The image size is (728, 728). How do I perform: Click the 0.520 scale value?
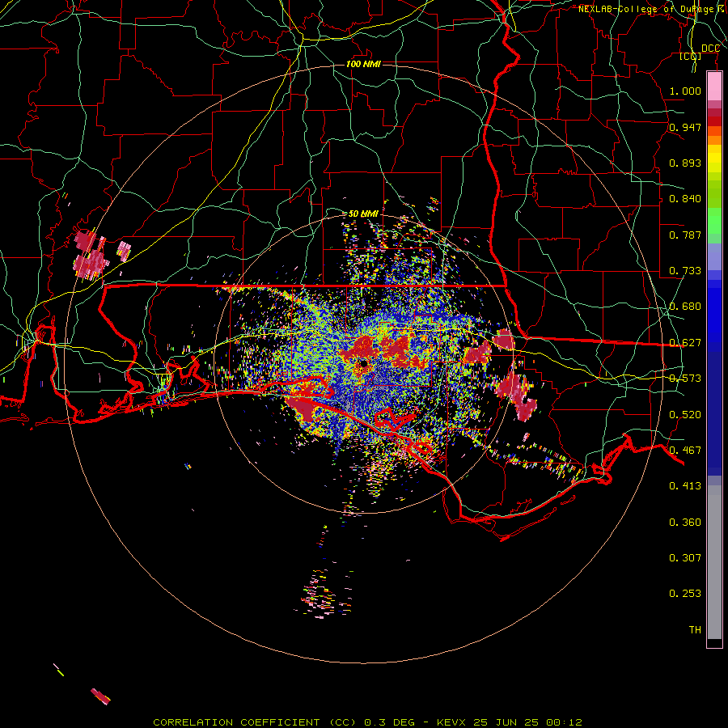685,415
